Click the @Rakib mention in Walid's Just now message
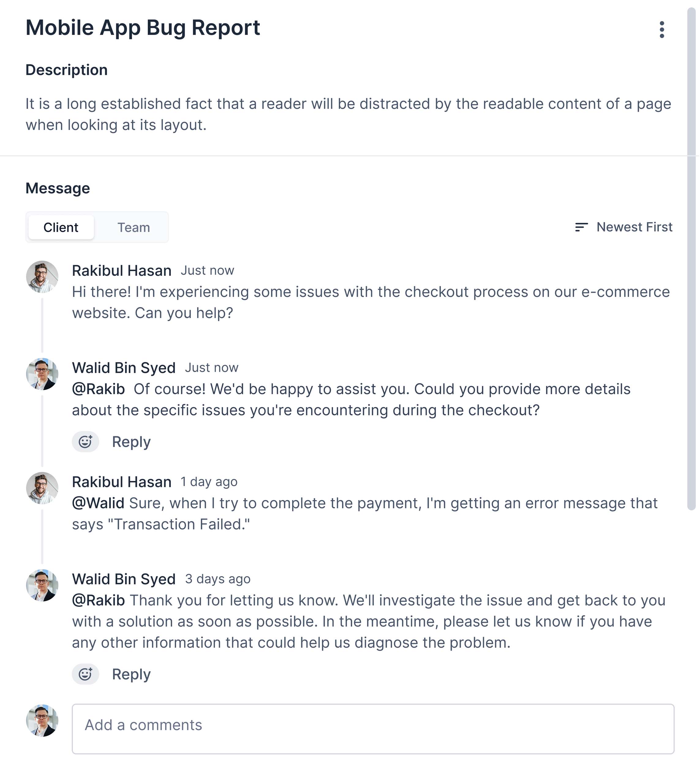This screenshot has width=700, height=766. pyautogui.click(x=98, y=389)
